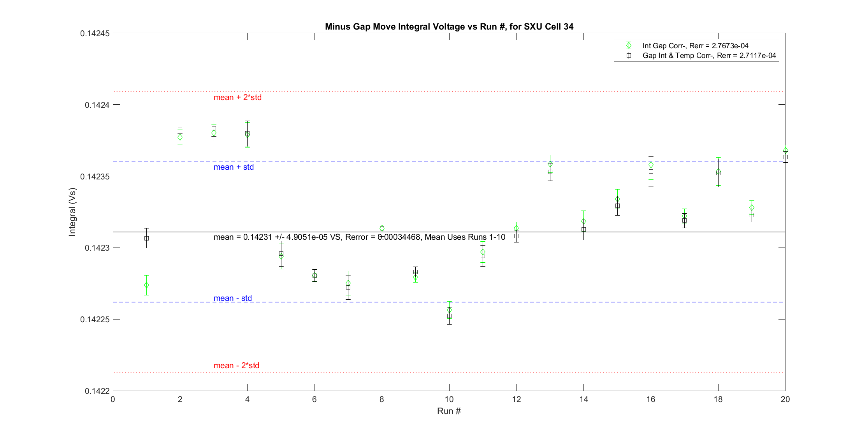Click the 0.14245 y-axis tick label
This screenshot has width=868, height=439.
coord(95,33)
